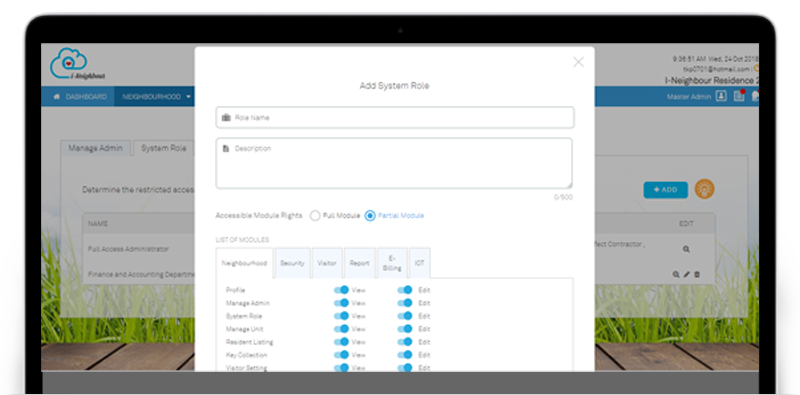Image resolution: width=800 pixels, height=395 pixels.
Task: Toggle View permission for Resident Listing
Action: 341,342
